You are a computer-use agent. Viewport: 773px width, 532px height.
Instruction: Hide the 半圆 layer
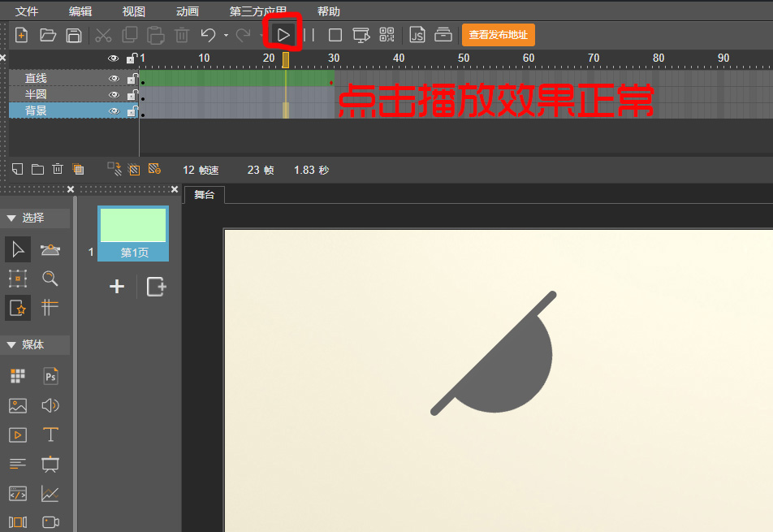114,95
